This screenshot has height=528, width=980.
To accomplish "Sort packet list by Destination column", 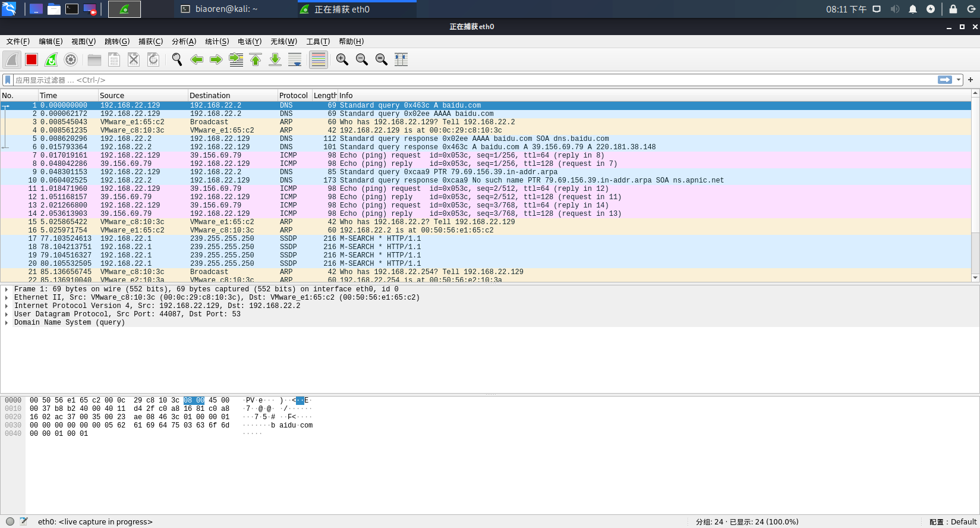I will [232, 95].
